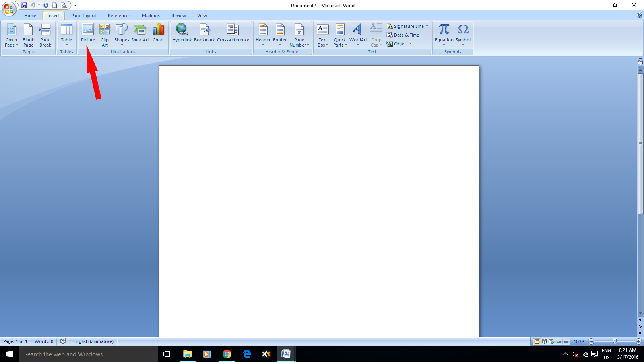Viewport: 644px width, 362px height.
Task: Click the Save icon in Quick Access toolbar
Action: coord(24,5)
